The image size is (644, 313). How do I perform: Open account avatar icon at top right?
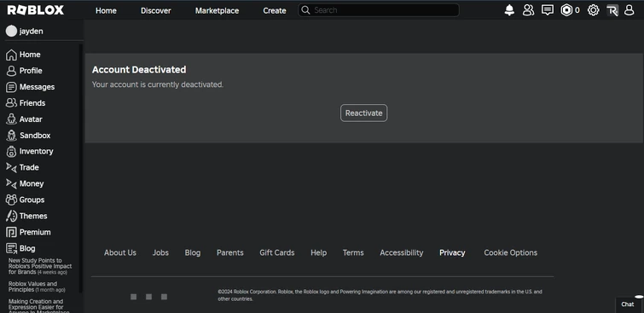click(x=629, y=10)
